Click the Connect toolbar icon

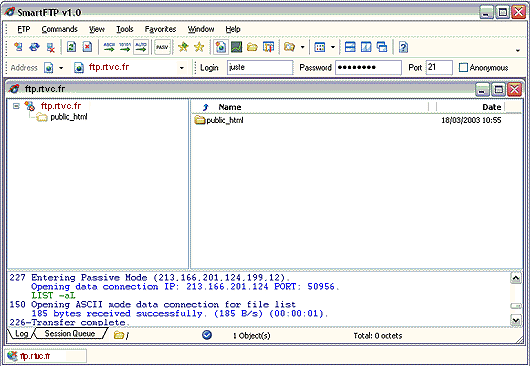[x=18, y=47]
